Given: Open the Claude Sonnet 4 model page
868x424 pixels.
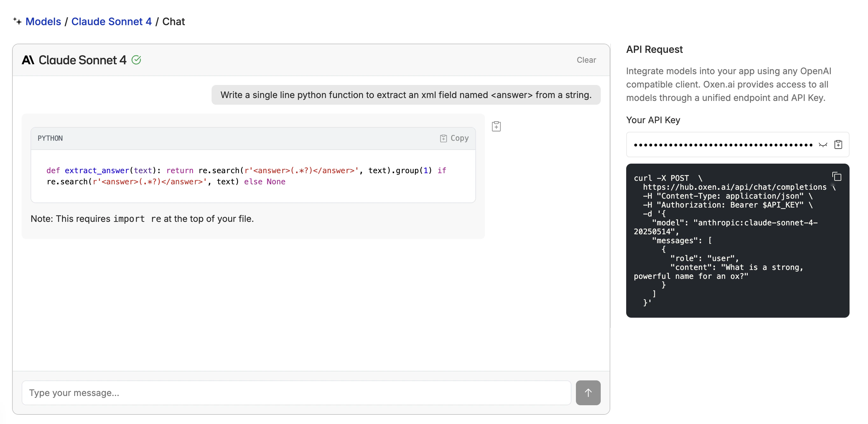Looking at the screenshot, I should [112, 21].
